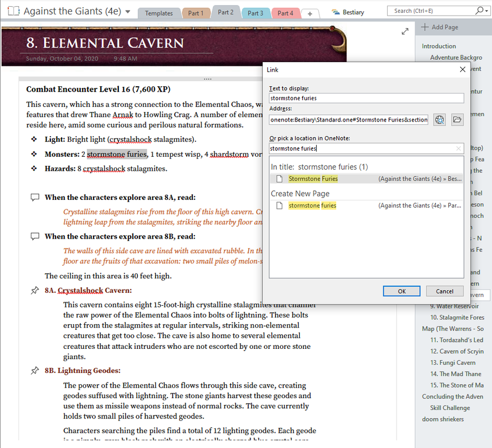Image resolution: width=492 pixels, height=448 pixels.
Task: Add a new section with the plus tab
Action: click(310, 13)
